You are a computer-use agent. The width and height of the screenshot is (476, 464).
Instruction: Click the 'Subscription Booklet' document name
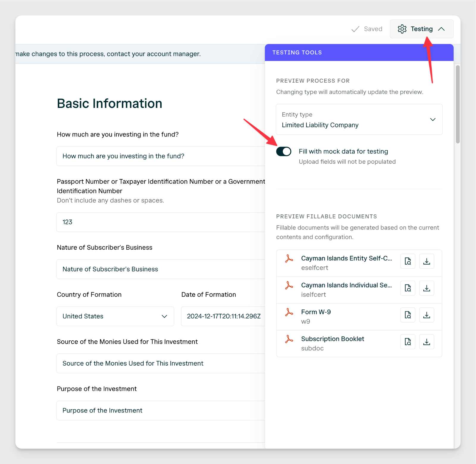(x=333, y=339)
